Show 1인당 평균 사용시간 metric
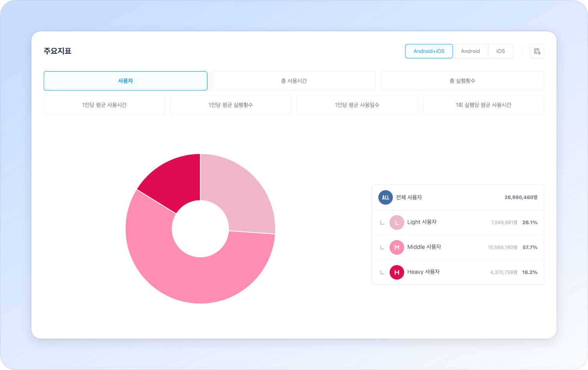Image resolution: width=588 pixels, height=370 pixels. pyautogui.click(x=104, y=105)
